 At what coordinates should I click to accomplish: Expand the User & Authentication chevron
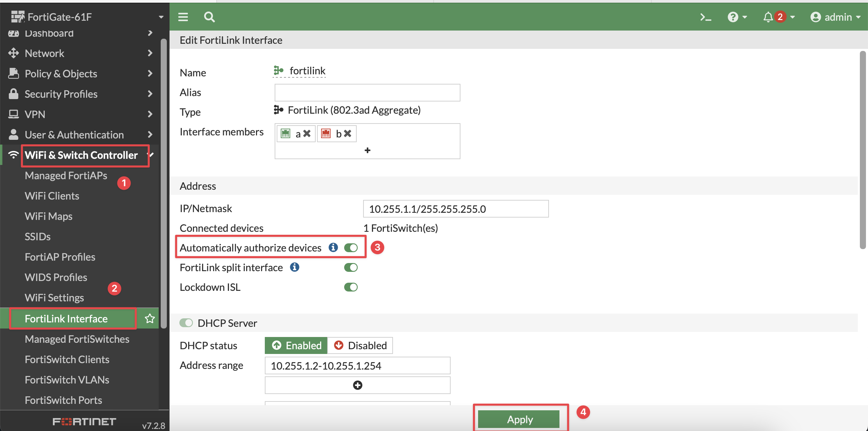point(150,134)
